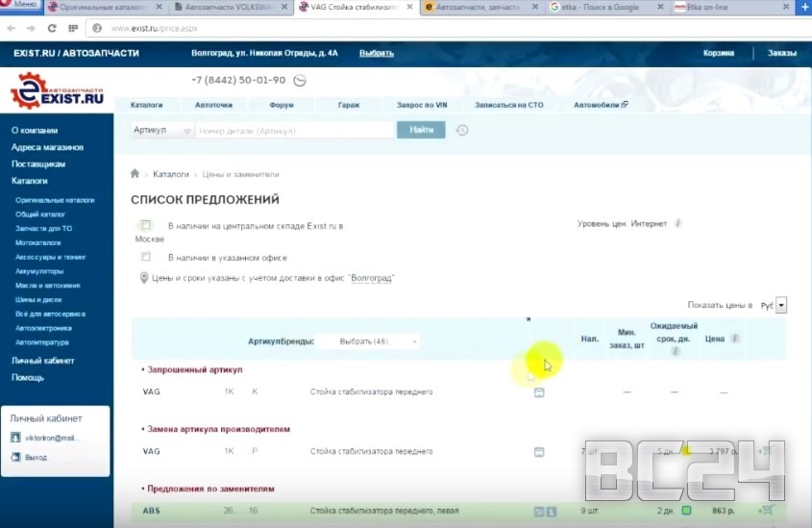Click the Выбрать city link
This screenshot has height=528, width=812.
377,53
